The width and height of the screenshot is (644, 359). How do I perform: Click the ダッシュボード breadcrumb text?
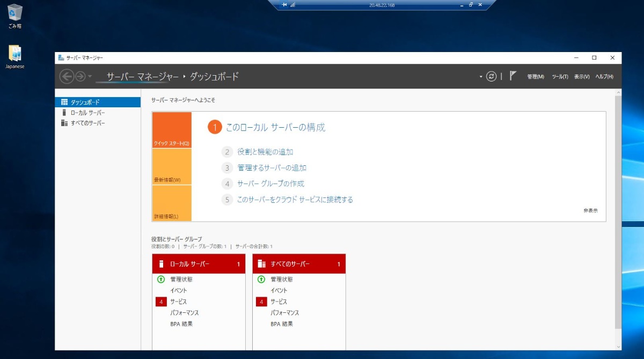(214, 77)
